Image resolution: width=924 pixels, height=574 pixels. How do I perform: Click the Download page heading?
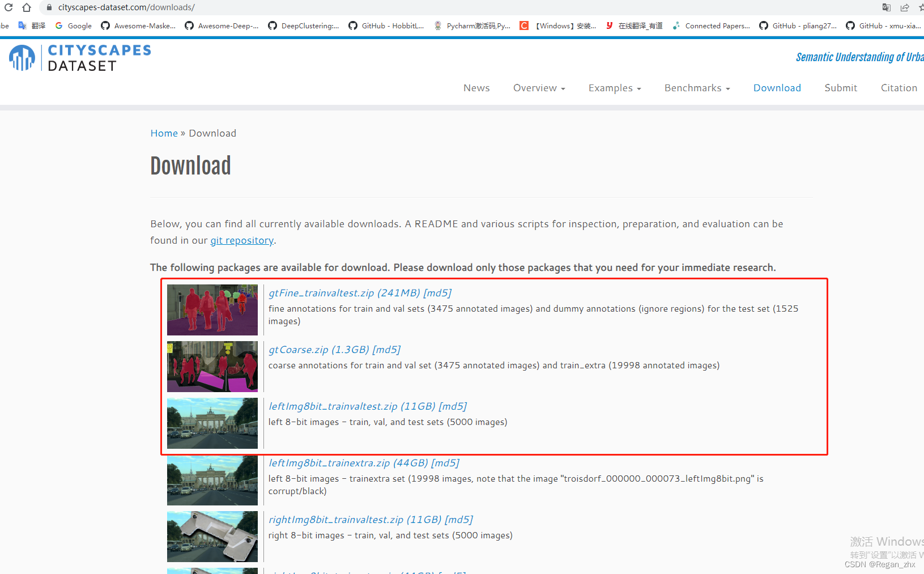point(190,166)
